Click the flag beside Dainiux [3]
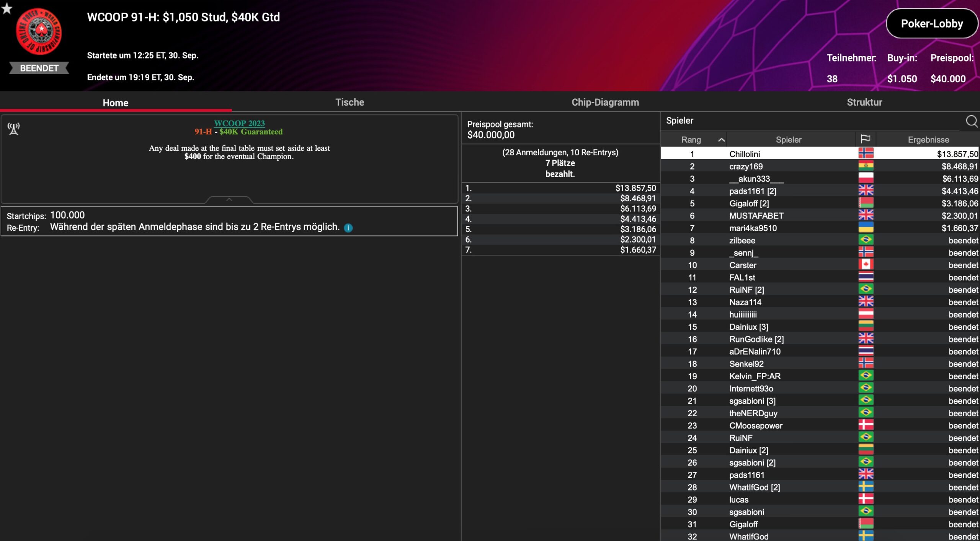980x541 pixels. 866,326
